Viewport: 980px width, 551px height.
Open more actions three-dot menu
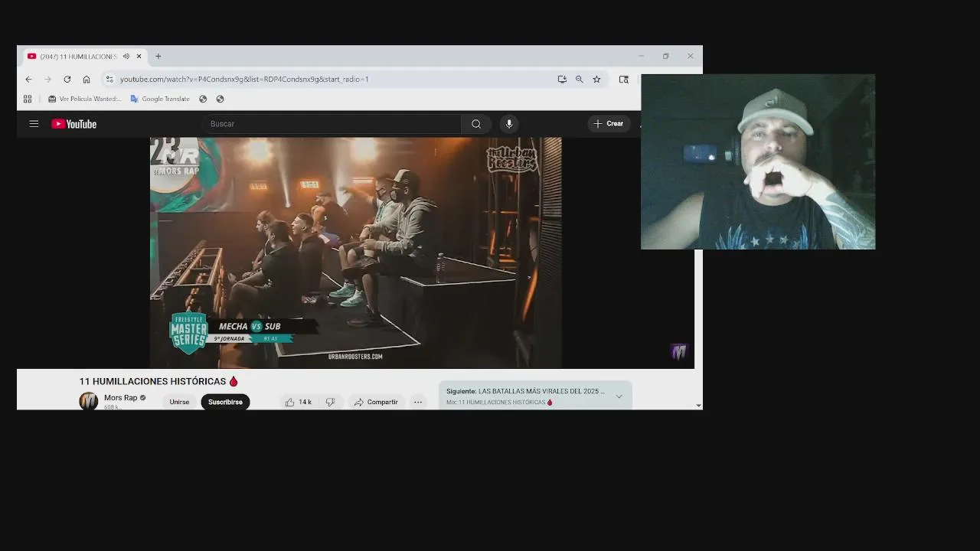418,402
